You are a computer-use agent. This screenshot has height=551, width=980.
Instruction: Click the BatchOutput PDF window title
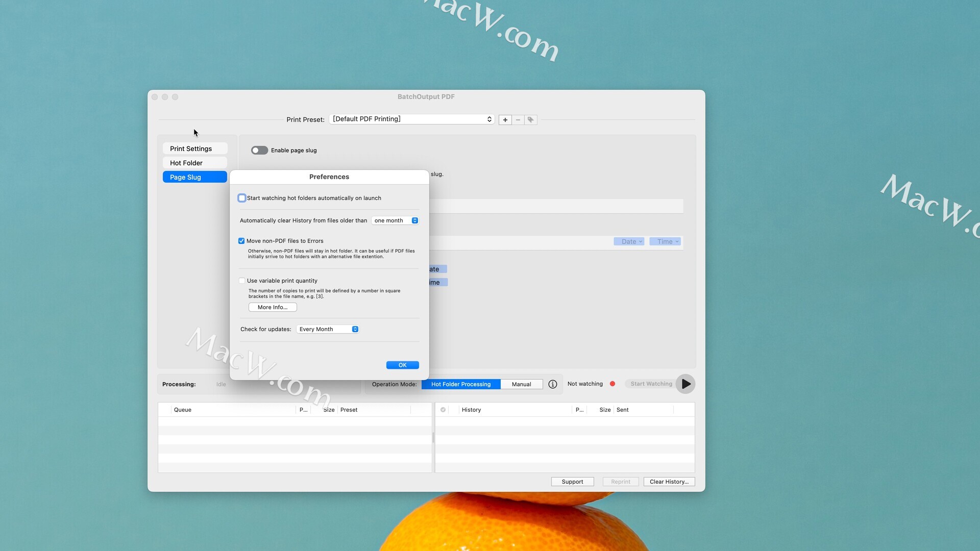click(426, 96)
